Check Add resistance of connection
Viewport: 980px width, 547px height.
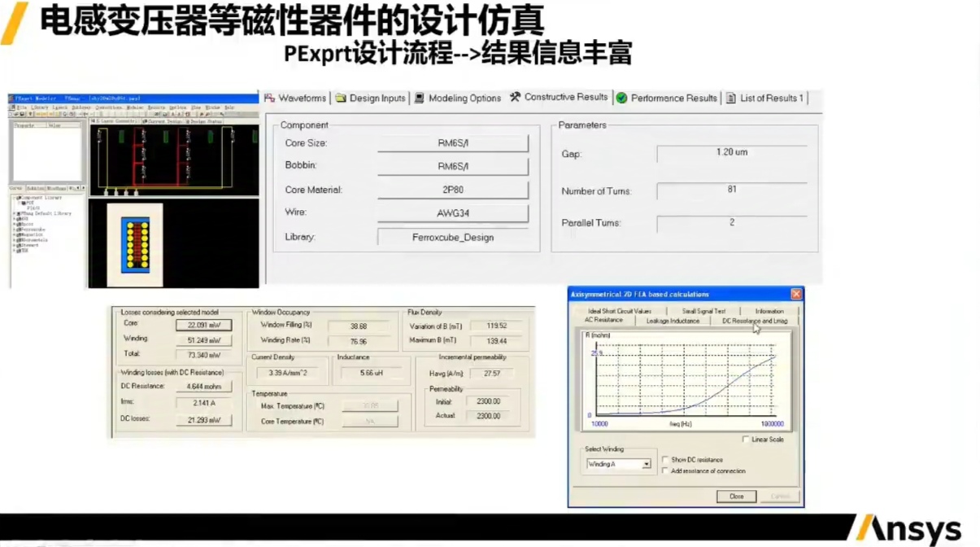pyautogui.click(x=666, y=470)
